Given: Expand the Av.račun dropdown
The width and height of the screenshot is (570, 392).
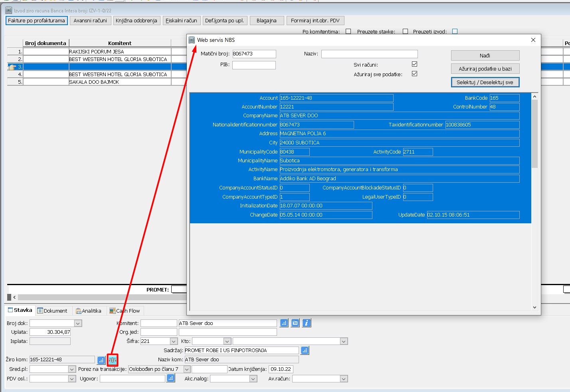Looking at the screenshot, I should point(344,379).
